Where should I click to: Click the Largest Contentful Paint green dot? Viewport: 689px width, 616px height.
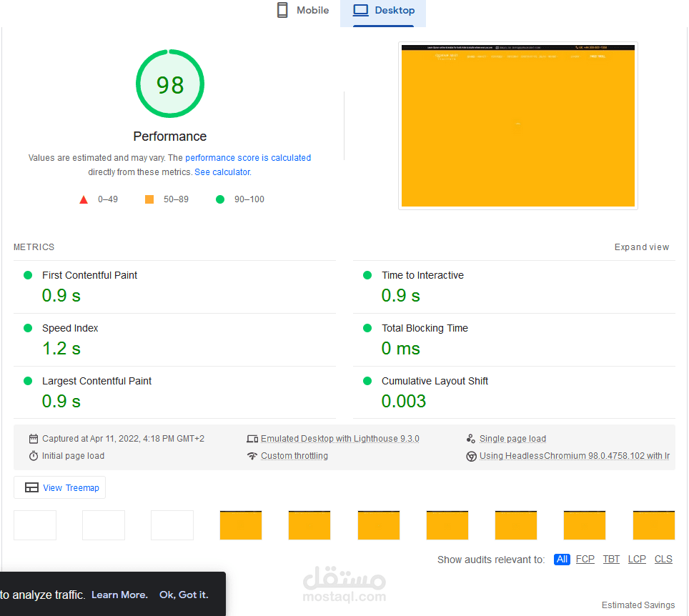click(28, 381)
